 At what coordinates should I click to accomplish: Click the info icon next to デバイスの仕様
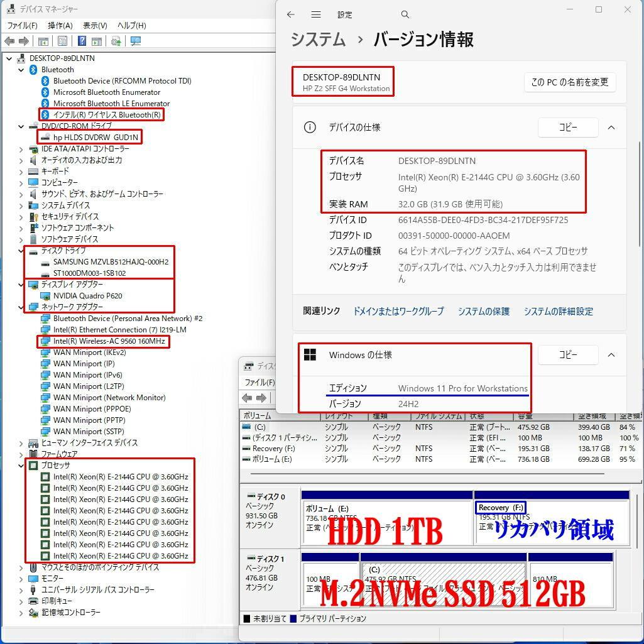(309, 127)
